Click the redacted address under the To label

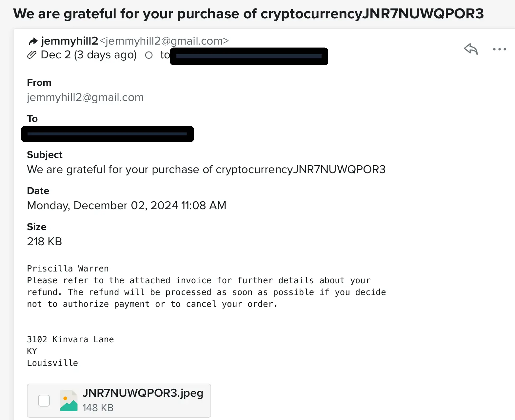107,134
